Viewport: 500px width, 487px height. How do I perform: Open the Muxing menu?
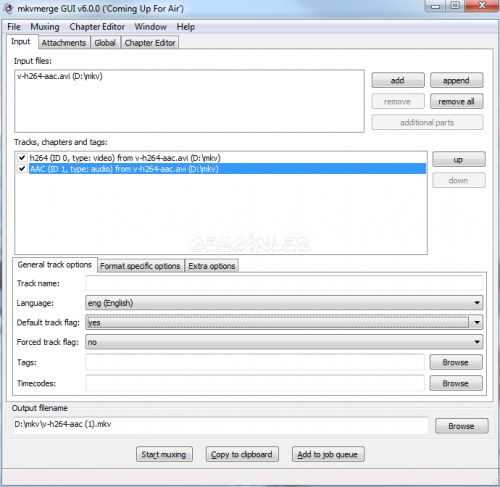pos(45,27)
